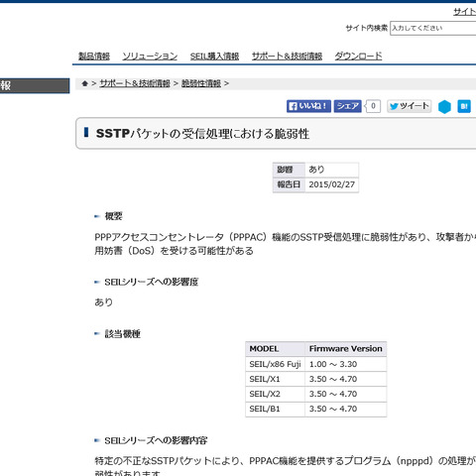
Task: Click the dark sidebar heading ending in 報
Action: [x=35, y=86]
